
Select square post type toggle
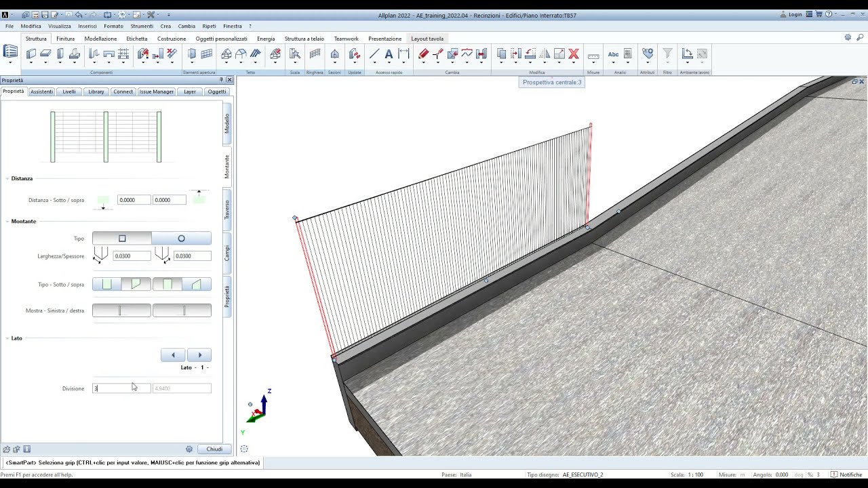(x=122, y=239)
